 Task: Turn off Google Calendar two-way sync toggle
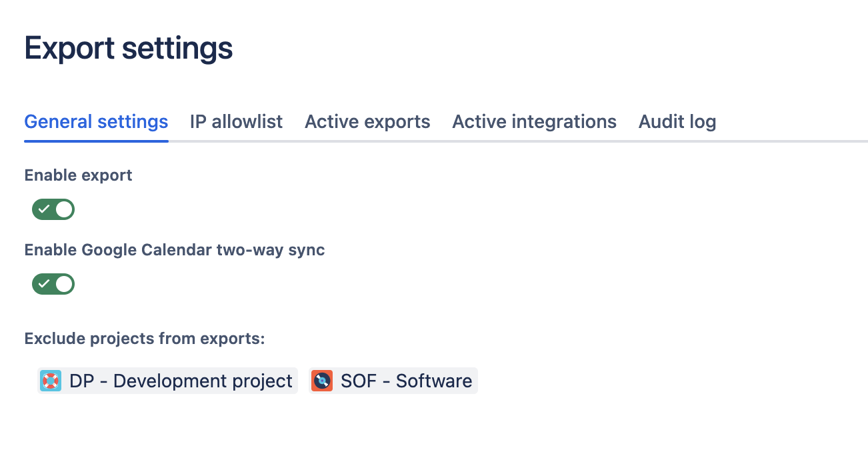coord(53,284)
